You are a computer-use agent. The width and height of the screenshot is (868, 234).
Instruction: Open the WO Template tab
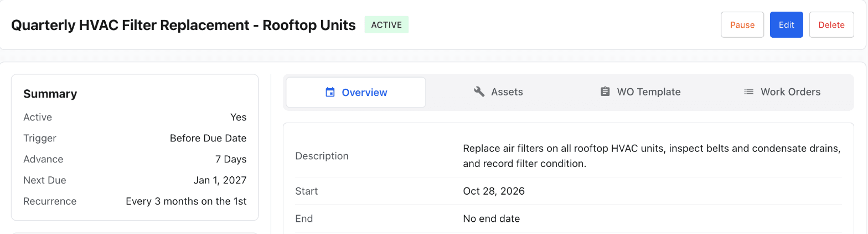pyautogui.click(x=640, y=92)
